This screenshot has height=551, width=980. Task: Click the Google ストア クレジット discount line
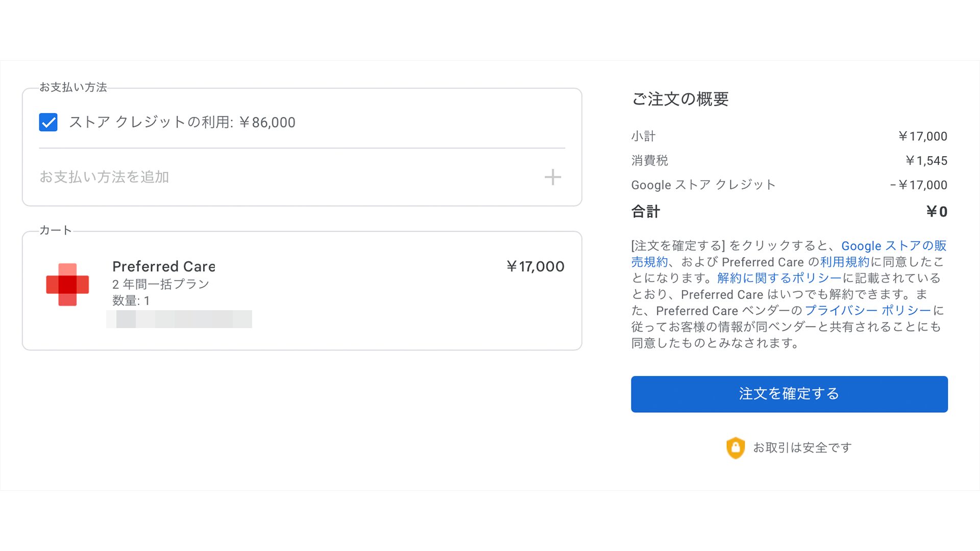[x=789, y=185]
